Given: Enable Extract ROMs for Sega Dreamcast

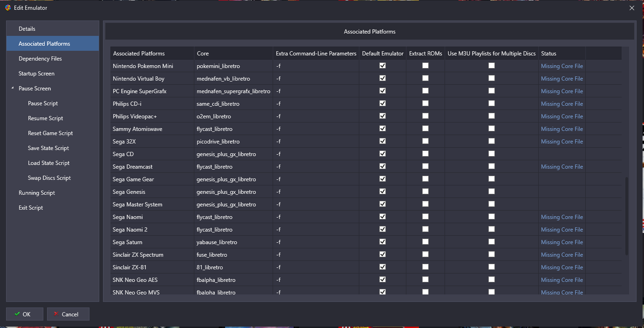Looking at the screenshot, I should tap(425, 166).
